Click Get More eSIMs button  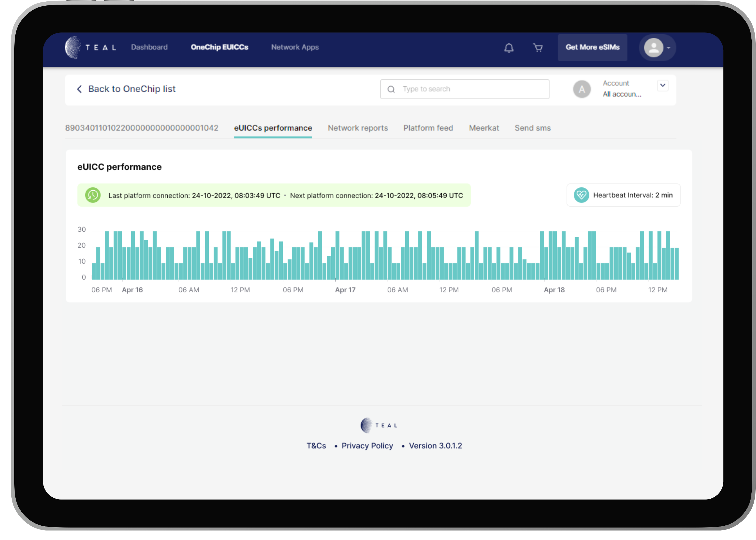592,47
